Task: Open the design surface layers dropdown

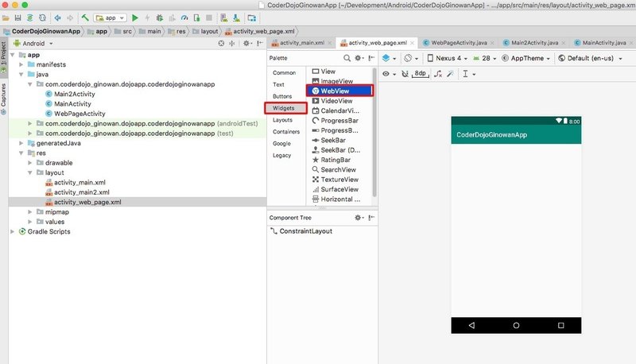Action: pyautogui.click(x=389, y=58)
